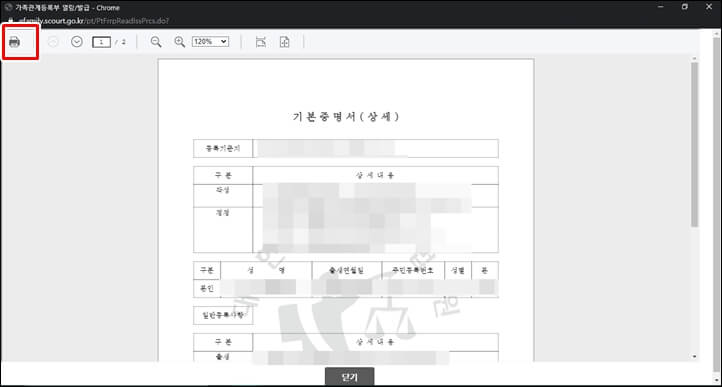Image resolution: width=722 pixels, height=387 pixels.
Task: Zoom in with the plus magnifier
Action: coord(180,42)
